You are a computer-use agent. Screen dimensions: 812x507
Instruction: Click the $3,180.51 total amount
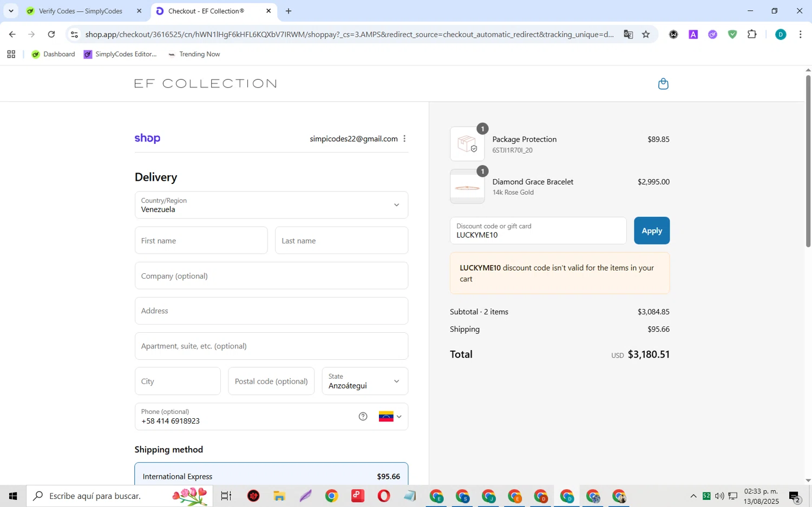click(649, 355)
